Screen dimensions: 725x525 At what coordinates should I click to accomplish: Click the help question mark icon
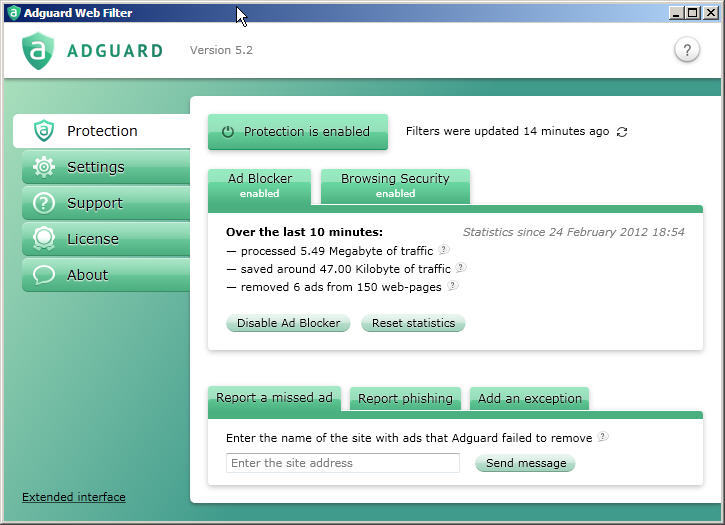click(x=686, y=50)
